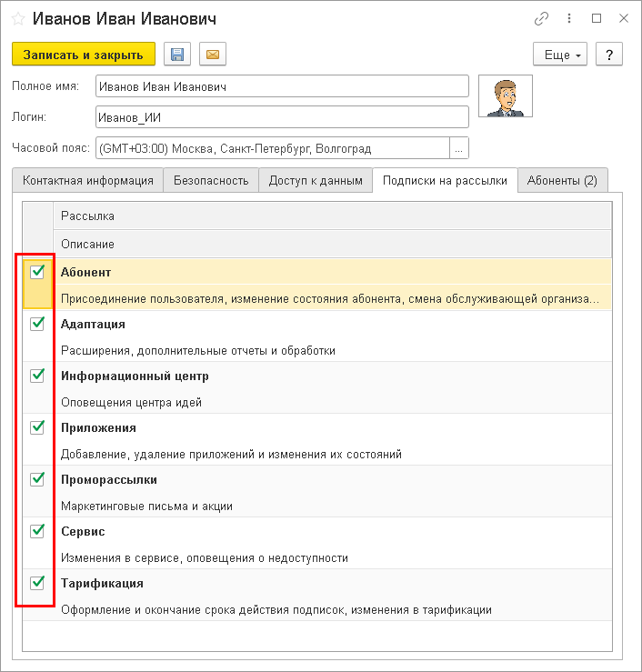The width and height of the screenshot is (642, 672).
Task: Disable the Тарификация subscription checkbox
Action: pos(37,583)
